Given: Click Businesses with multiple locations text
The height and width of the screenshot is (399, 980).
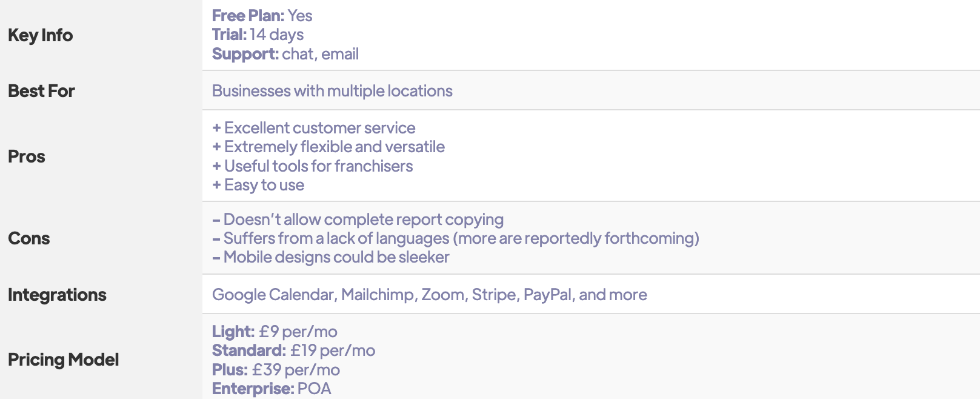Looking at the screenshot, I should [x=332, y=91].
